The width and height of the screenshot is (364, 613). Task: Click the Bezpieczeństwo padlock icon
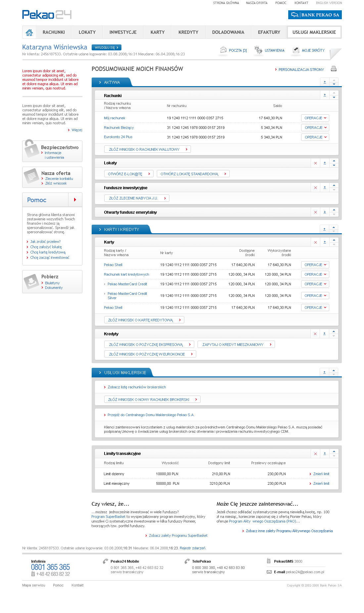pyautogui.click(x=31, y=149)
